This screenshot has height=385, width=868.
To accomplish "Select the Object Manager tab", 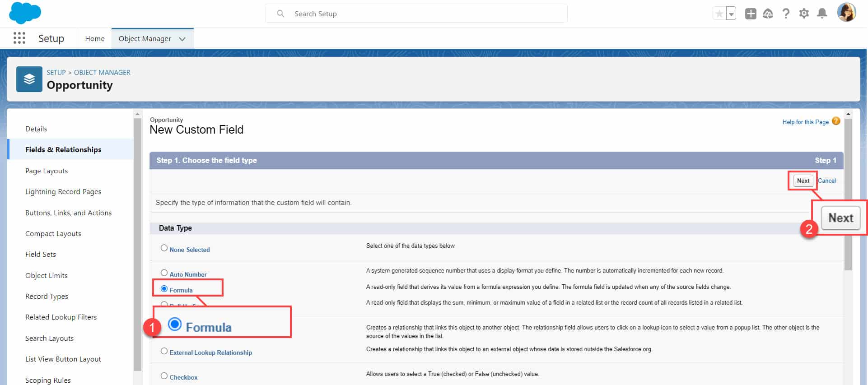I will click(x=145, y=39).
